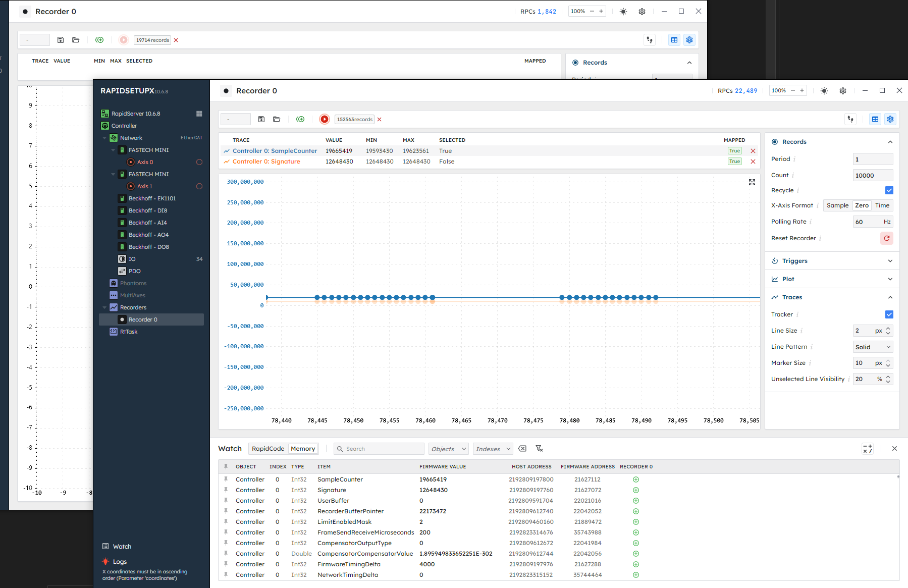Toggle the Tracker checkbox

(x=889, y=314)
